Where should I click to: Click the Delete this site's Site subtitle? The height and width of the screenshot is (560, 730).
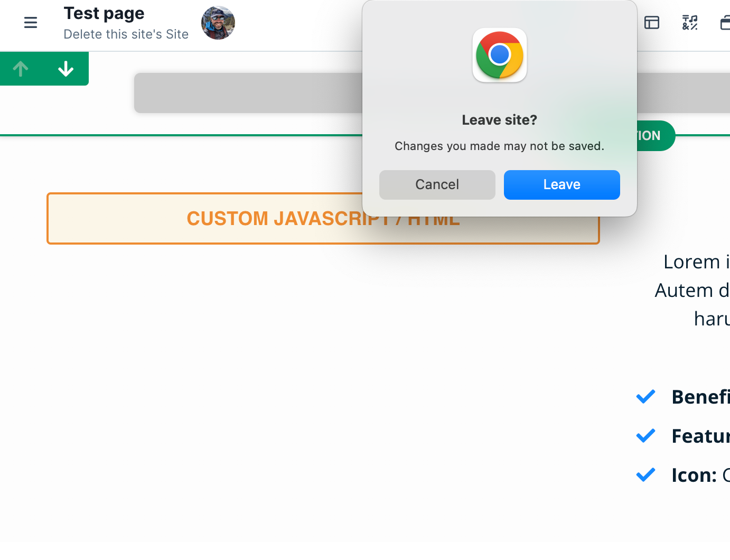coord(126,34)
